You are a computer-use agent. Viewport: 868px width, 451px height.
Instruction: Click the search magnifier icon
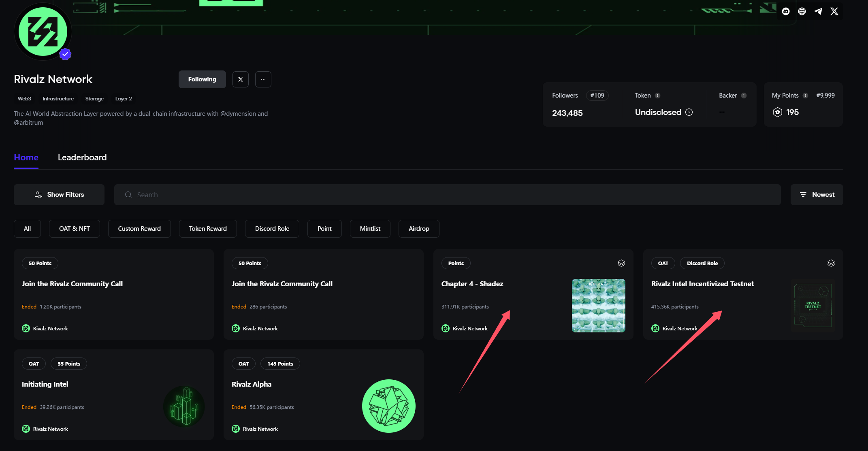(128, 195)
